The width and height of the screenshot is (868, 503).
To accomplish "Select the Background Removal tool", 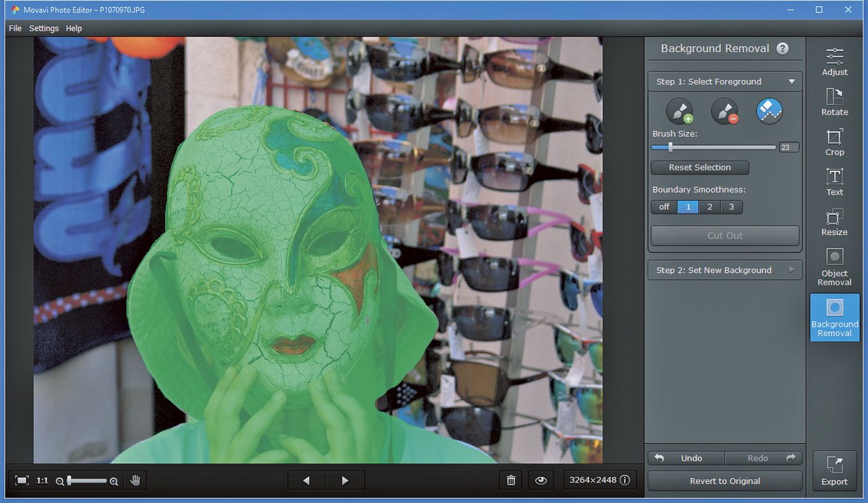I will [835, 317].
